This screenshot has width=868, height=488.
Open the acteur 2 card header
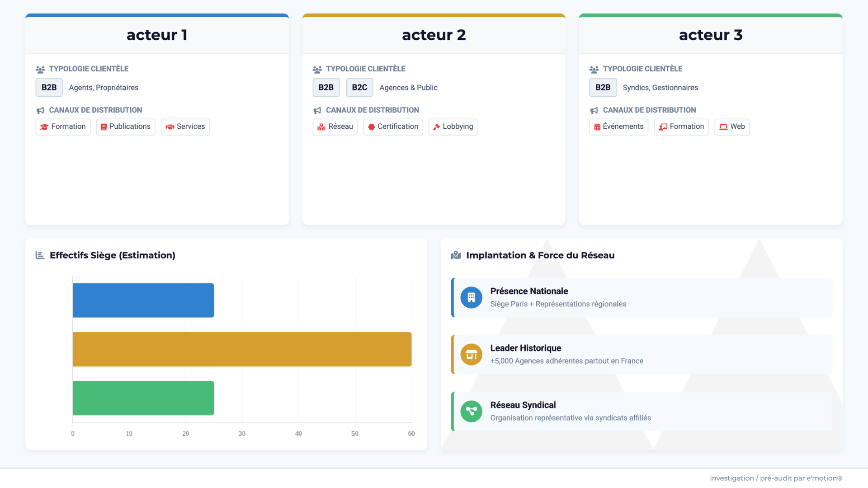[434, 35]
